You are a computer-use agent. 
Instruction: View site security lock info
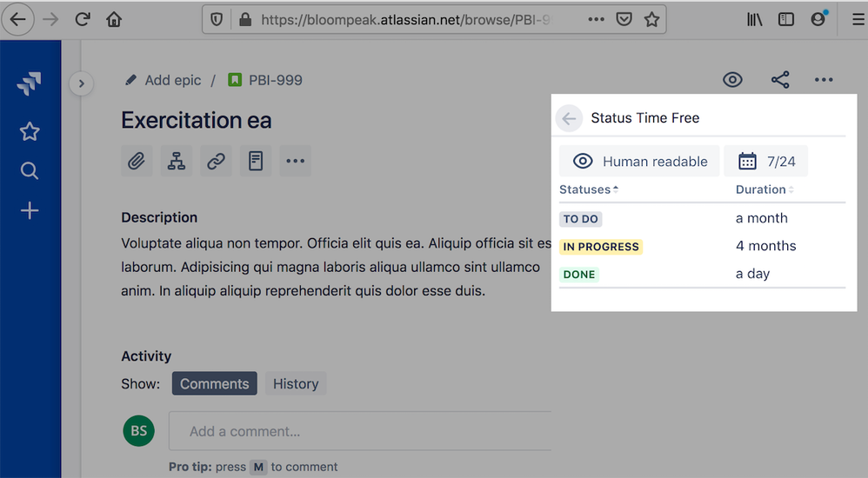tap(244, 20)
